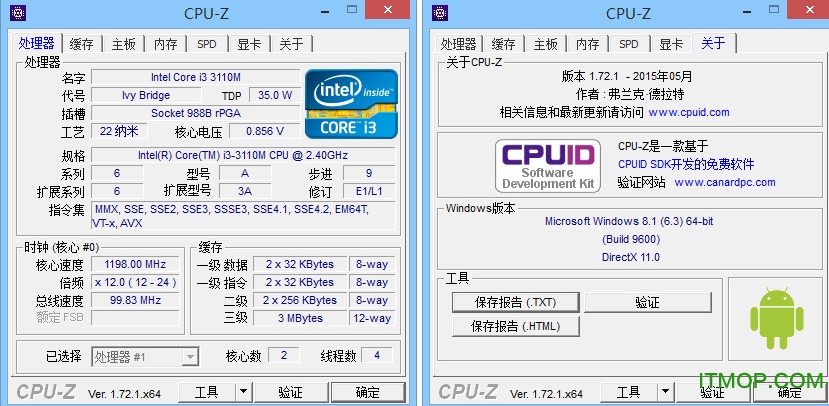Click the CPU-Z app icon in right window title bar

(440, 12)
